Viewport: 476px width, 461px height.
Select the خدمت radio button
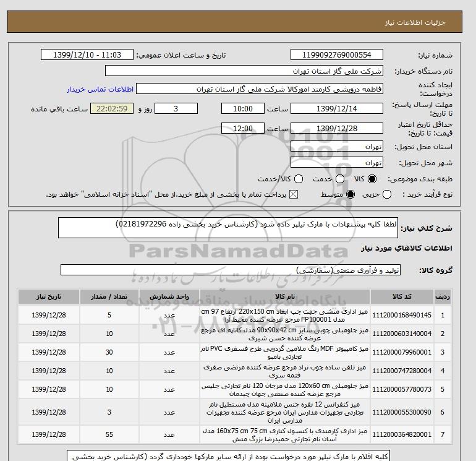coord(340,179)
